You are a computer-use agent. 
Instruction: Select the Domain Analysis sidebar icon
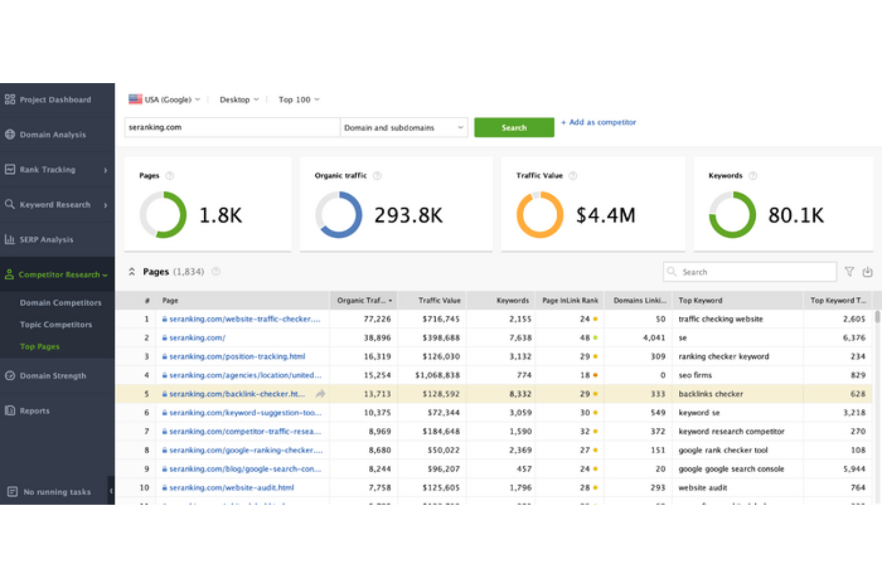[10, 135]
